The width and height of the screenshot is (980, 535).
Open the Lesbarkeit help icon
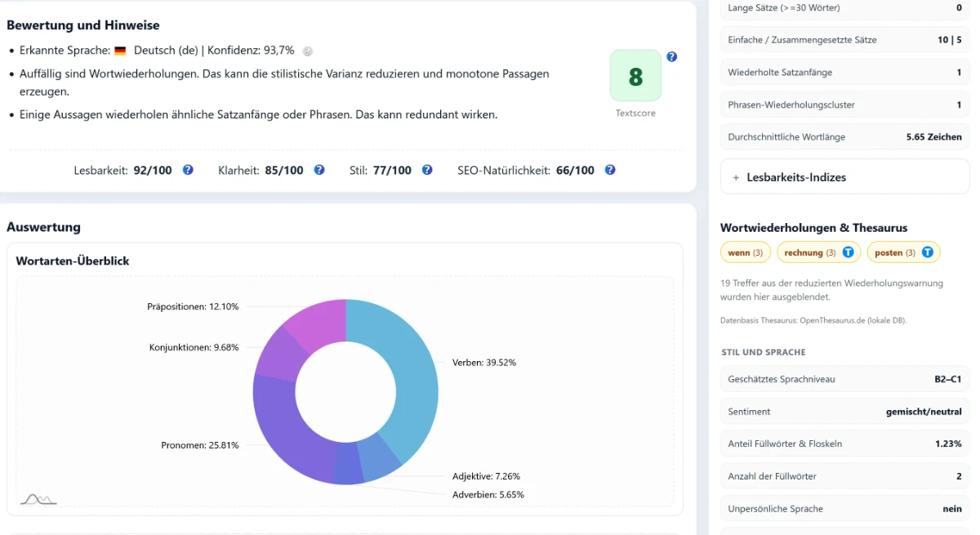point(188,170)
